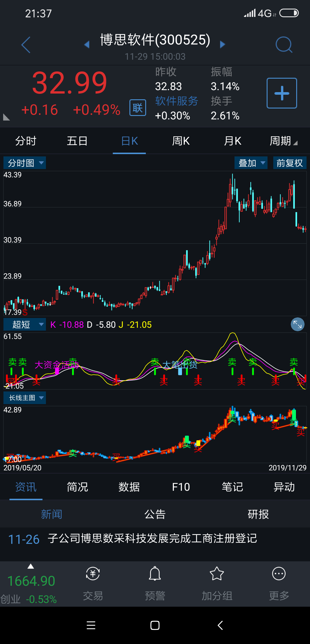The width and height of the screenshot is (310, 644).
Task: Tap the stock title 博思软件(300525)
Action: (x=155, y=40)
